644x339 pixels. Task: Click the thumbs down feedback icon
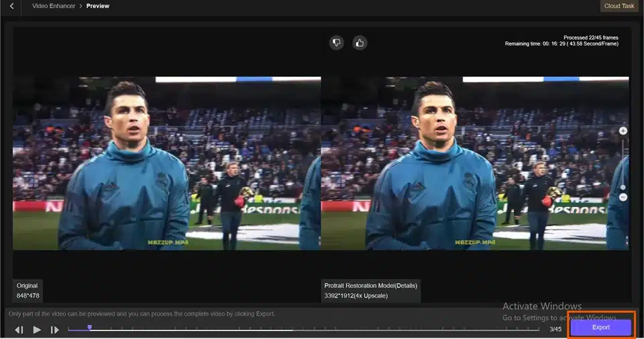(336, 43)
